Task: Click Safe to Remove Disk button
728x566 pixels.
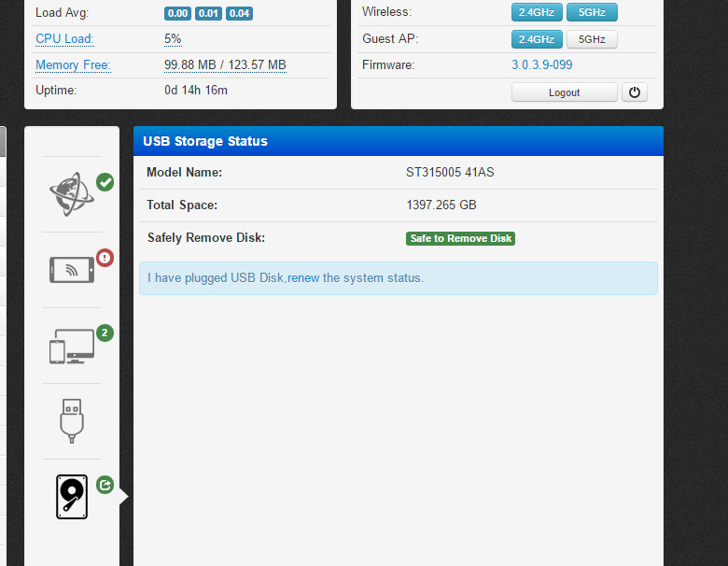Action: 460,238
